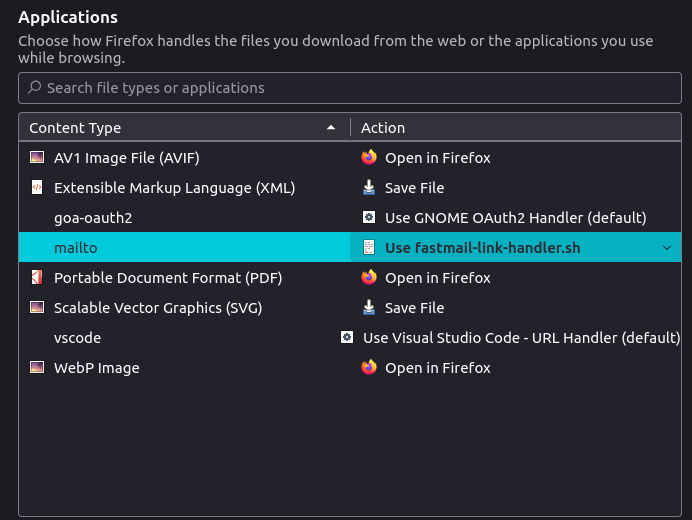Select the vscode content type row
692x520 pixels.
coord(350,338)
